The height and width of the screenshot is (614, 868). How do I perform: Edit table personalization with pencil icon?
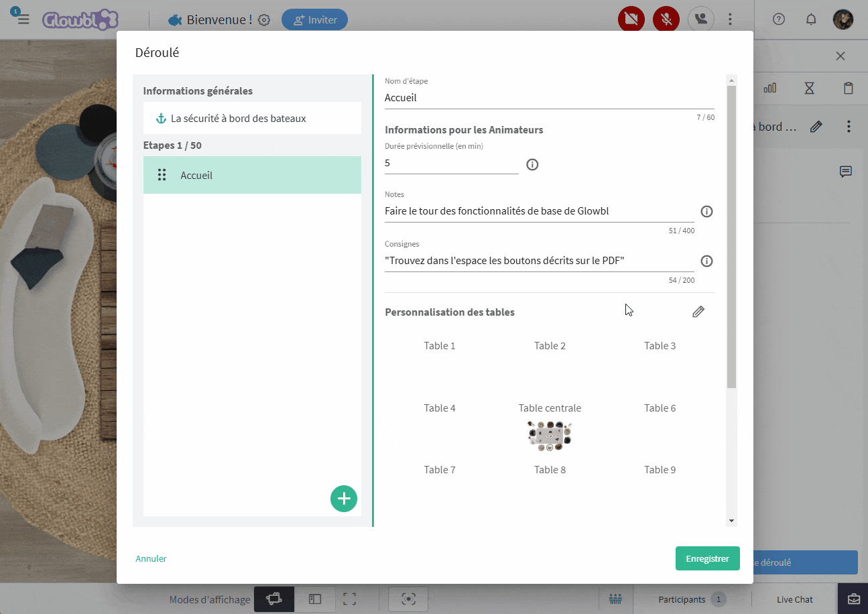pyautogui.click(x=698, y=312)
